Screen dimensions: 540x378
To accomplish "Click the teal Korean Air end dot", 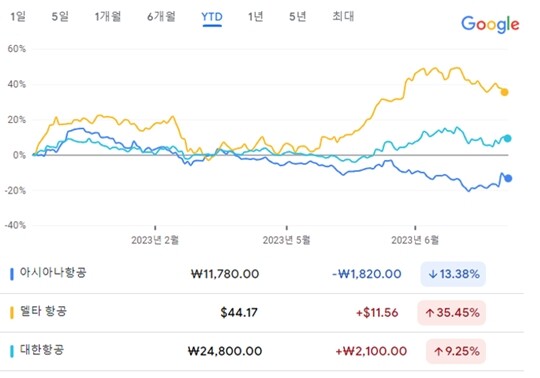I will [x=507, y=138].
